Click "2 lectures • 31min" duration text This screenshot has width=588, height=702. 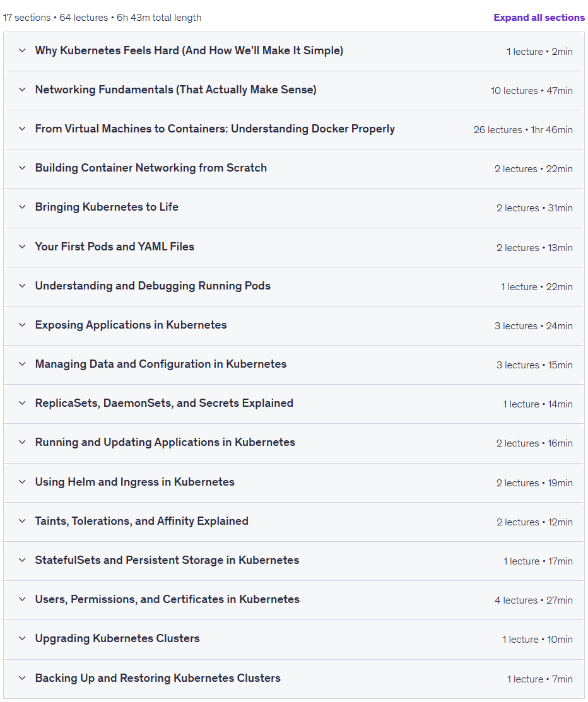[x=534, y=208]
